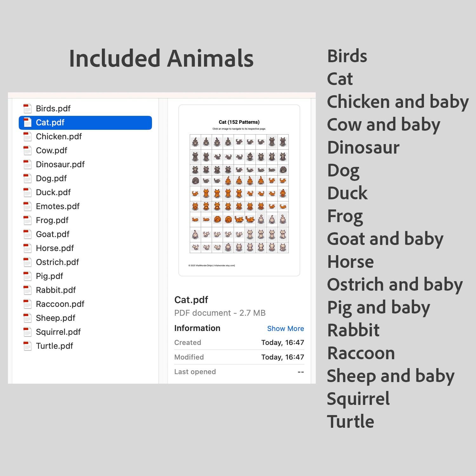
Task: Select Dog.pdf in the file list
Action: tap(85, 178)
